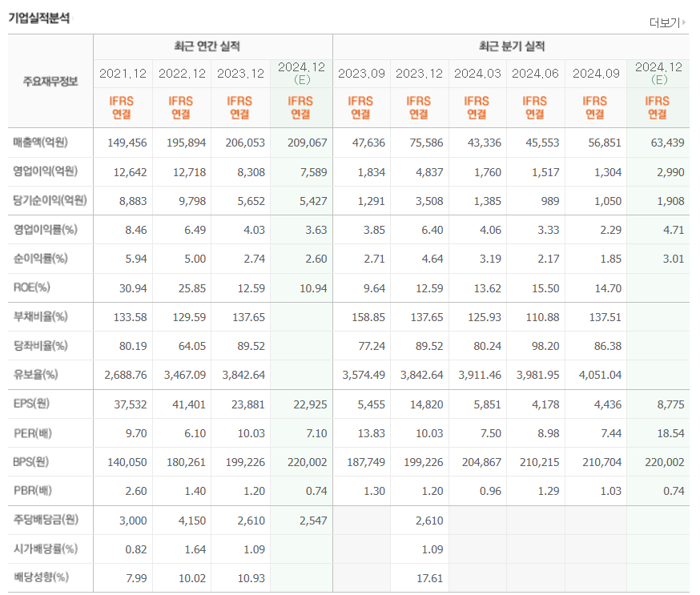
Task: Click the 더보기 expand arrow icon
Action: [x=685, y=22]
